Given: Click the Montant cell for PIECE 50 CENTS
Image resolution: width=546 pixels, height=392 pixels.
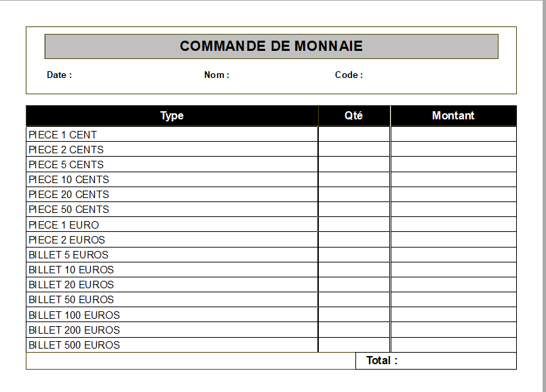Looking at the screenshot, I should point(453,210).
